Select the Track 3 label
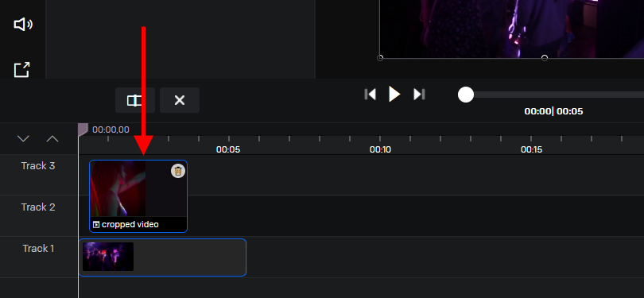 pyautogui.click(x=38, y=166)
